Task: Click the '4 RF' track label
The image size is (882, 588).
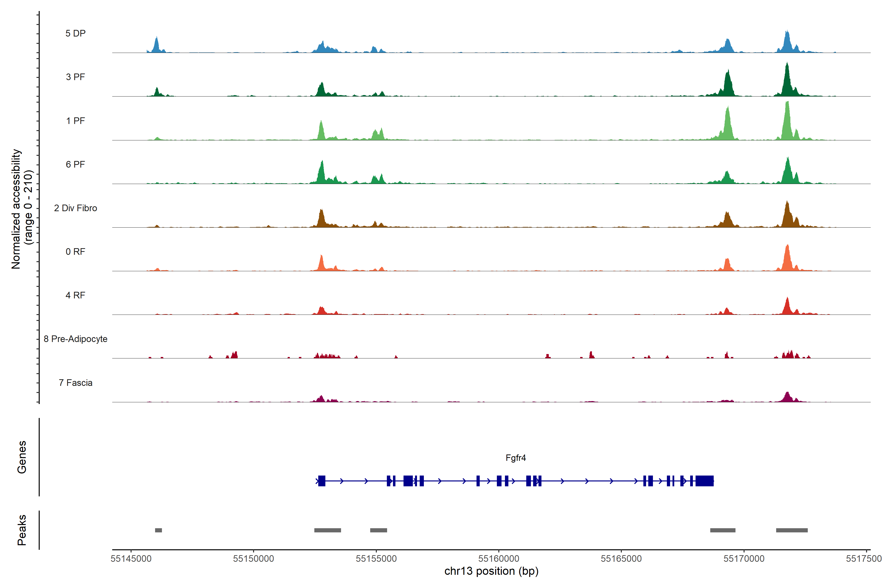Action: [x=75, y=295]
